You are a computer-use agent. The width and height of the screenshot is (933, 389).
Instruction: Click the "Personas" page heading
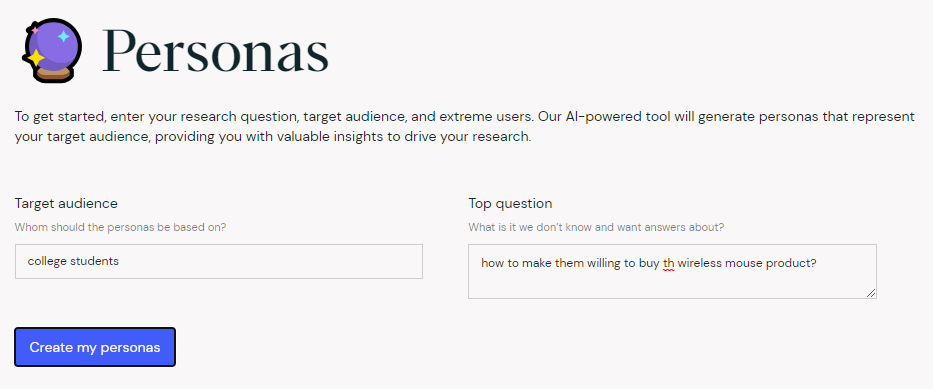click(215, 51)
